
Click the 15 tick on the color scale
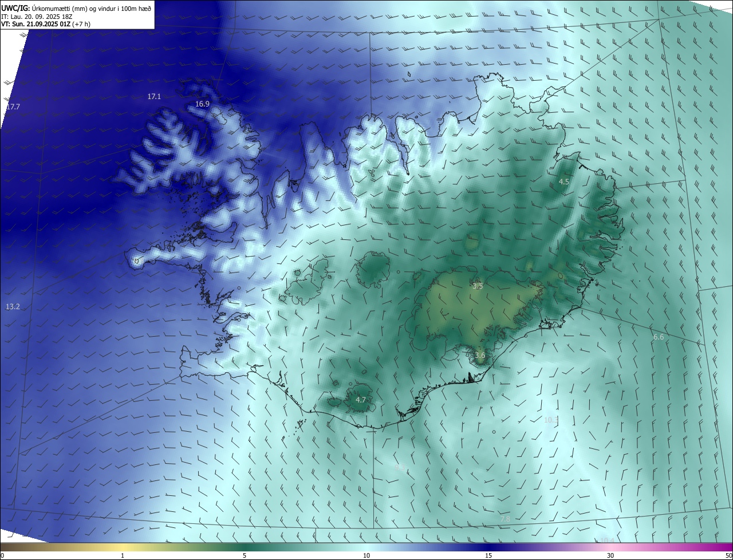click(x=488, y=555)
